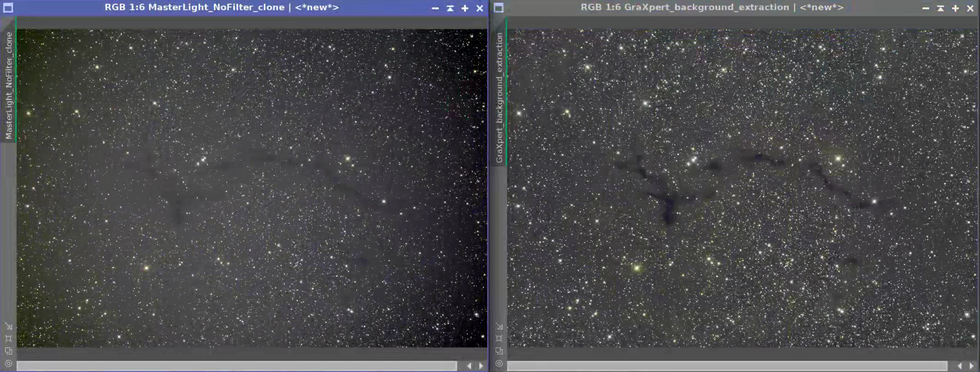Click the diagonal arrow icon in GraXpert window
The image size is (980, 372).
point(499,327)
